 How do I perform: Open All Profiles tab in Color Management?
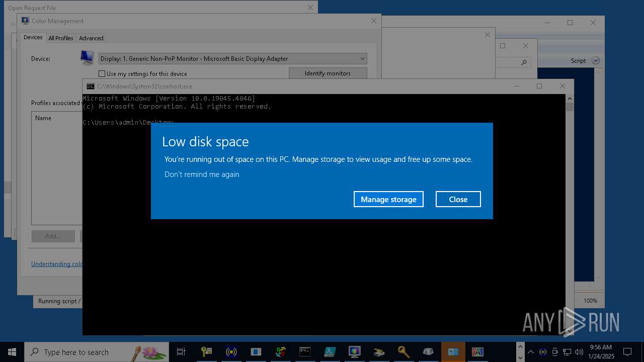[61, 38]
